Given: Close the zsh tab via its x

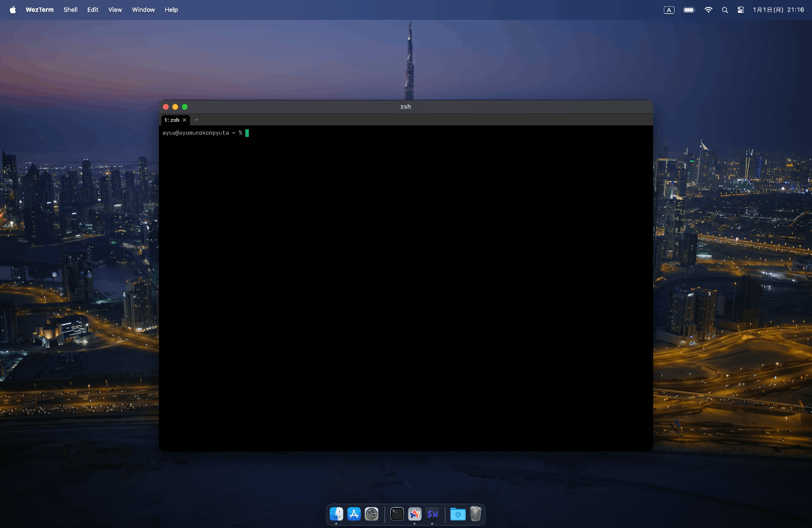Looking at the screenshot, I should 184,120.
